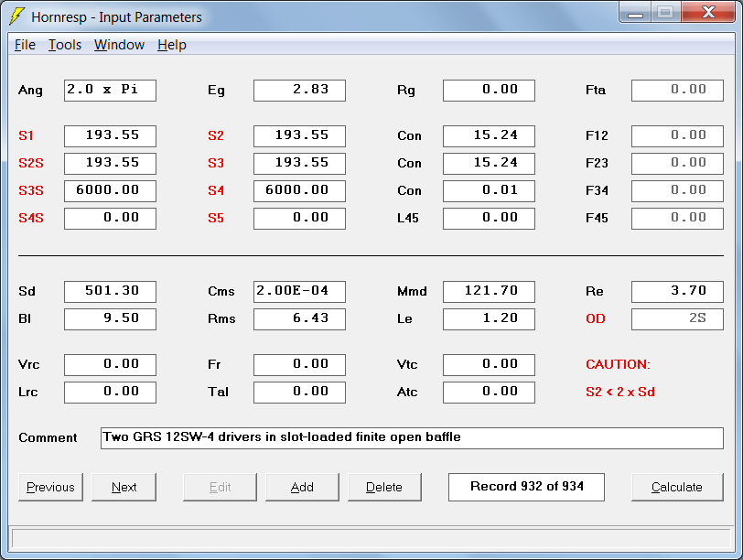
Task: Select the S1 area field
Action: 110,136
